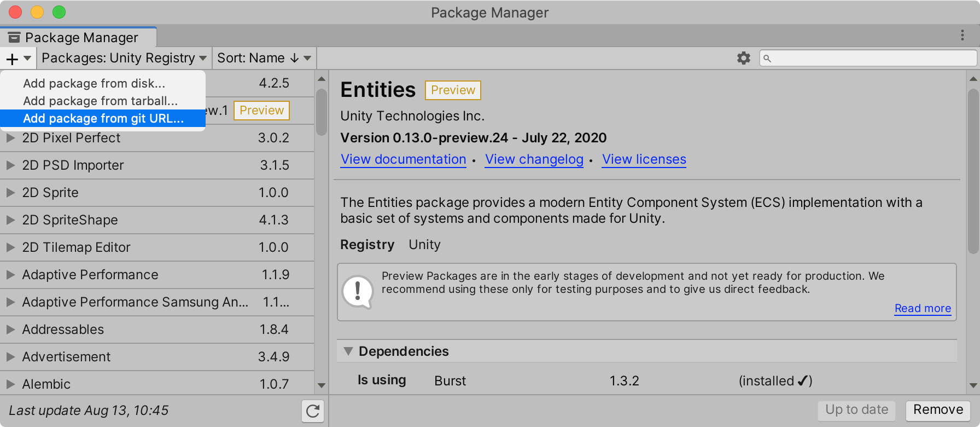Viewport: 980px width, 427px height.
Task: Click the Up to date button
Action: point(856,410)
